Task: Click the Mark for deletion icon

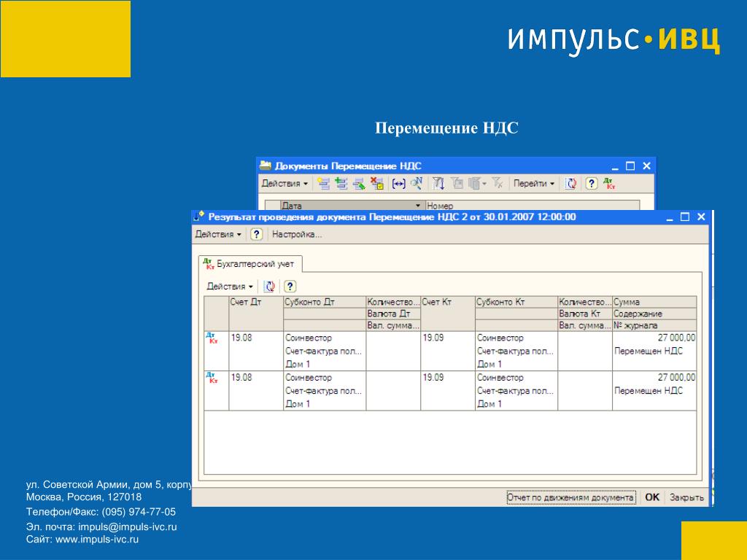Action: pos(377,183)
